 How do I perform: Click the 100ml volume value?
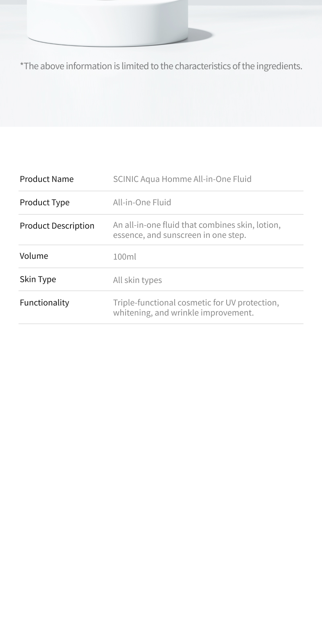click(x=124, y=257)
